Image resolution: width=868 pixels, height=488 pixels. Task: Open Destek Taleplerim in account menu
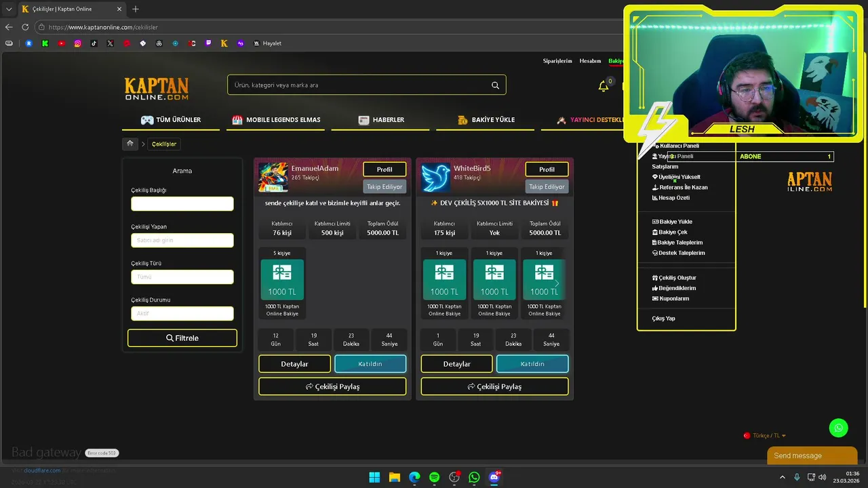678,253
